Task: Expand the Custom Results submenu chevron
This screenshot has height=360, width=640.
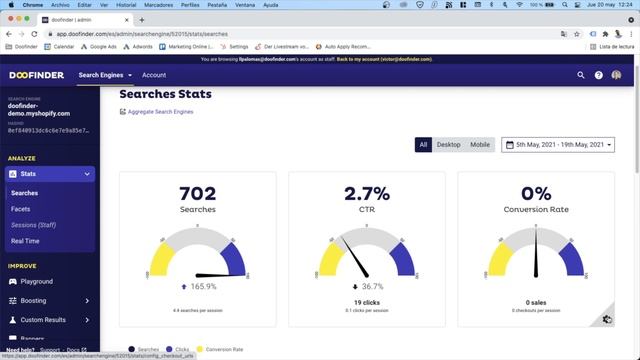Action: click(87, 320)
